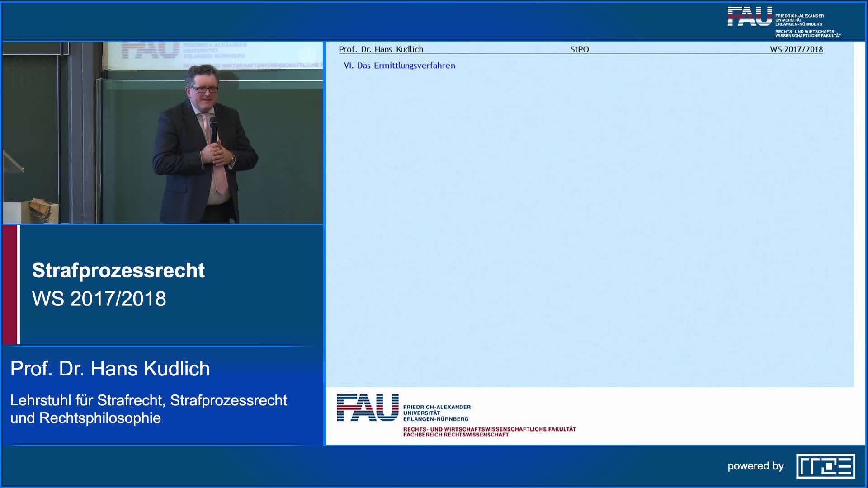The width and height of the screenshot is (868, 488).
Task: Click the dark red accent bar beside title
Action: [9, 285]
